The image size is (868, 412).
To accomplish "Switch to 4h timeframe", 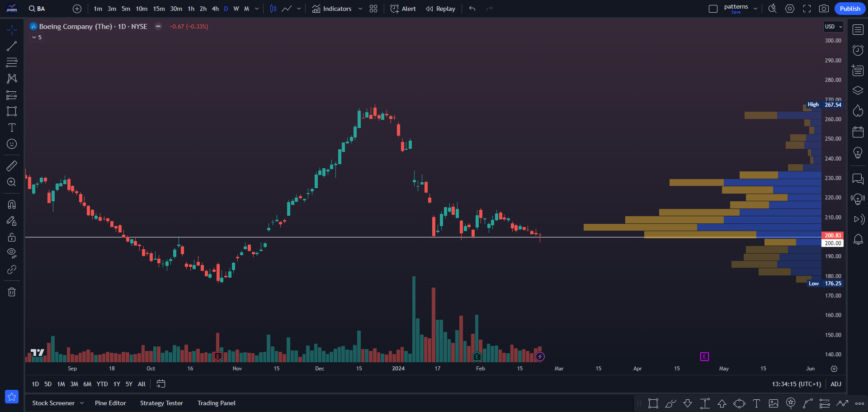I will [215, 9].
